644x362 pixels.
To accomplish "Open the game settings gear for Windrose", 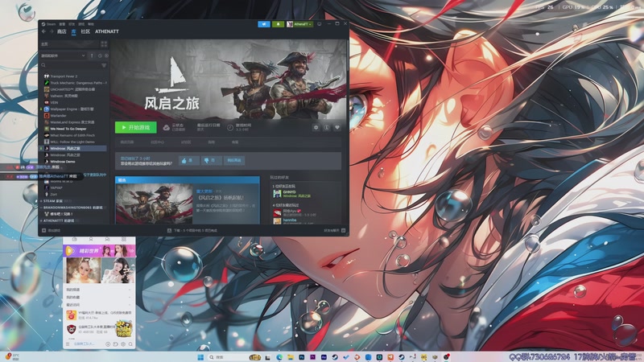I will [x=316, y=128].
